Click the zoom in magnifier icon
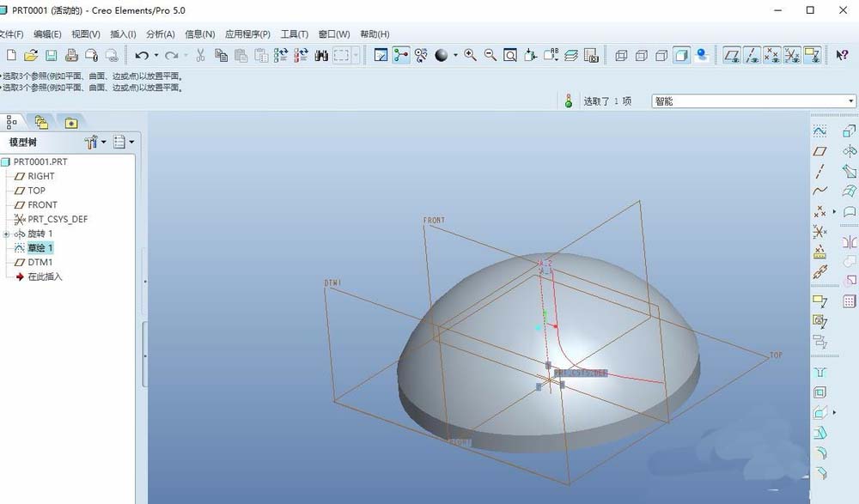 pyautogui.click(x=470, y=55)
